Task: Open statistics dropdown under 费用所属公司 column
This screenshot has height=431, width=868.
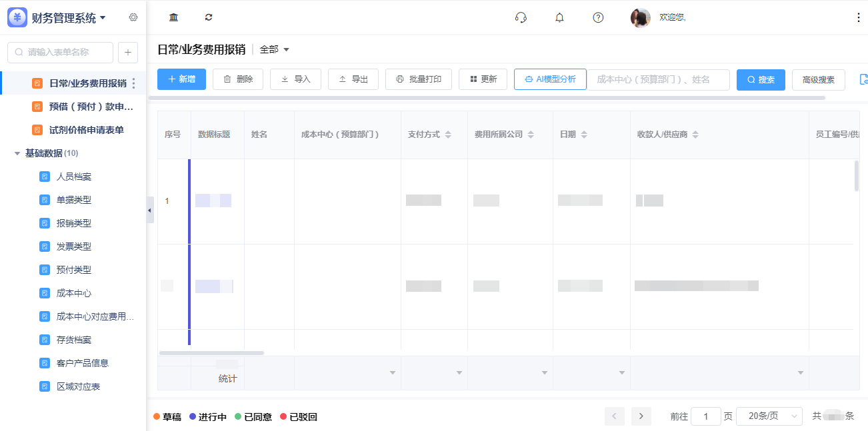Action: point(545,372)
